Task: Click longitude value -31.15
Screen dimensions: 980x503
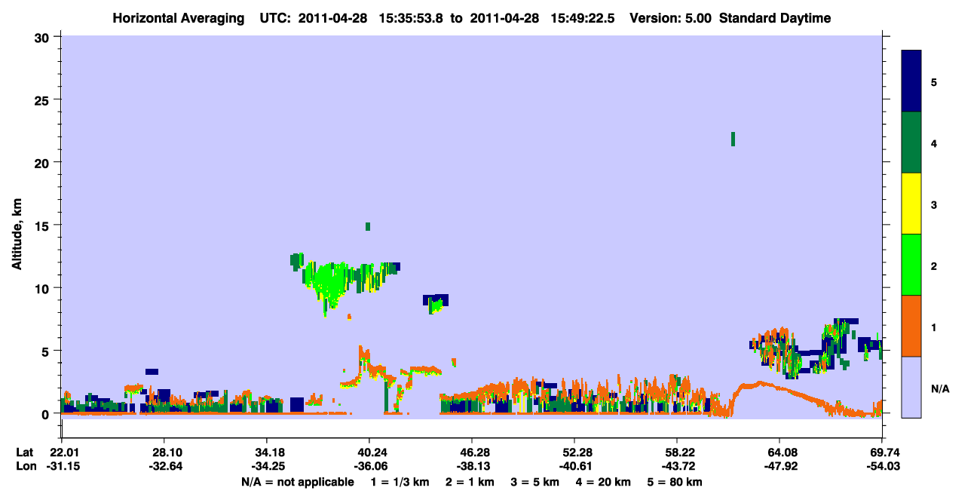Action: coord(62,467)
